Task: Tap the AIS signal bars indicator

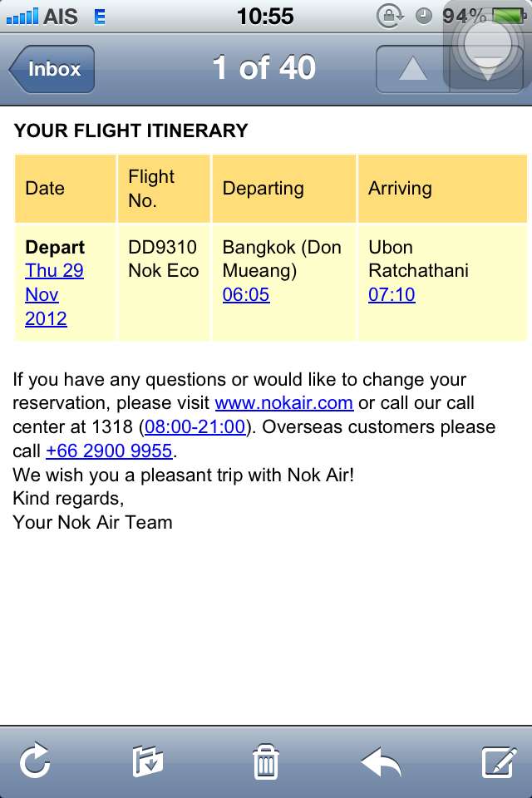Action: (22, 16)
